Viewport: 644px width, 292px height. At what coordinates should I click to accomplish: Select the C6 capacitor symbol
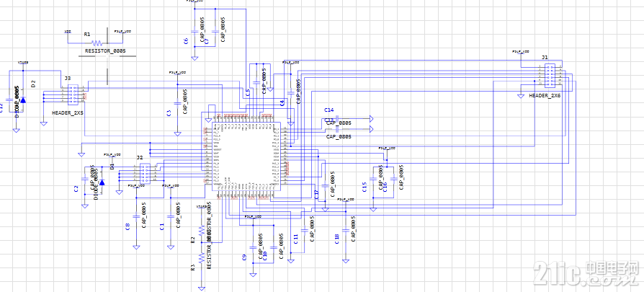pyautogui.click(x=194, y=31)
